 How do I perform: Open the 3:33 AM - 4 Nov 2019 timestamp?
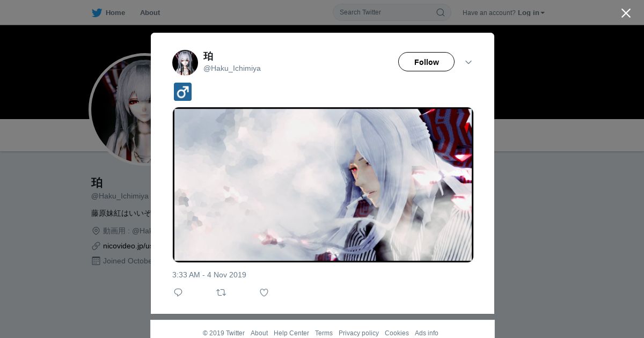209,275
